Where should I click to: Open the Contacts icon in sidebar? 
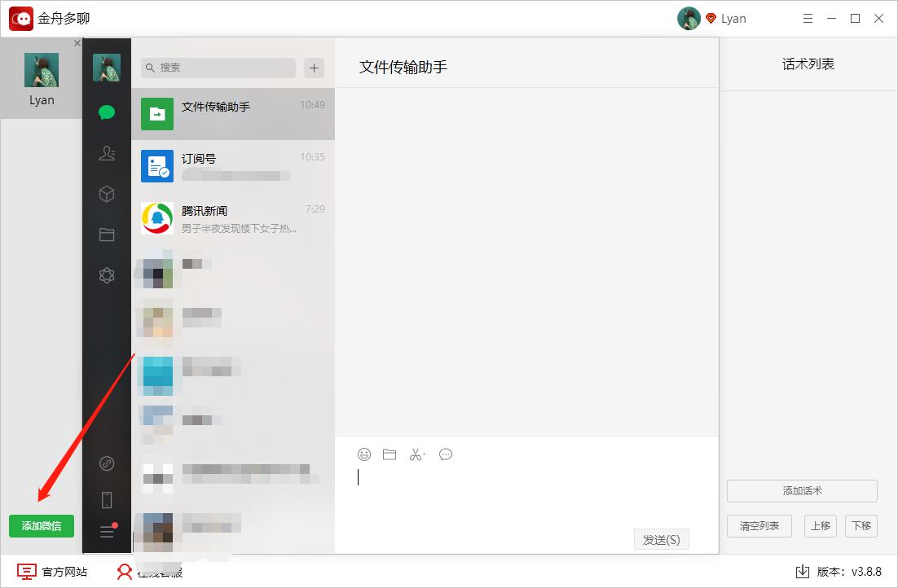107,153
